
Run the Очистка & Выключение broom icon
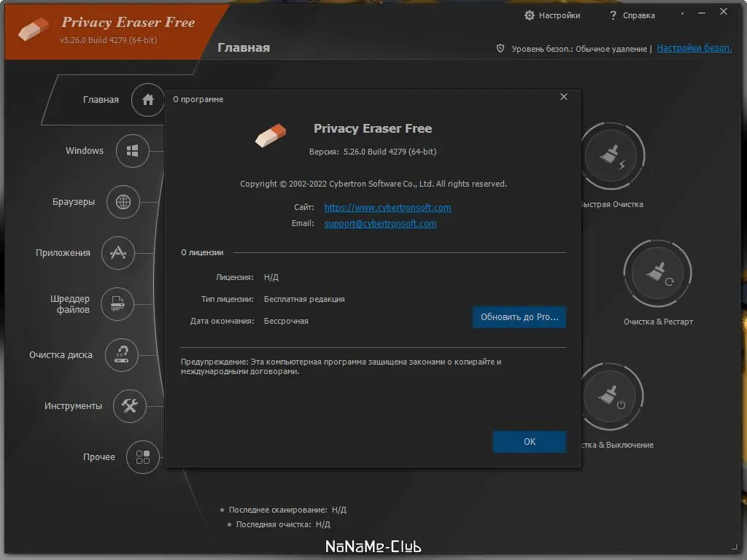pos(611,397)
